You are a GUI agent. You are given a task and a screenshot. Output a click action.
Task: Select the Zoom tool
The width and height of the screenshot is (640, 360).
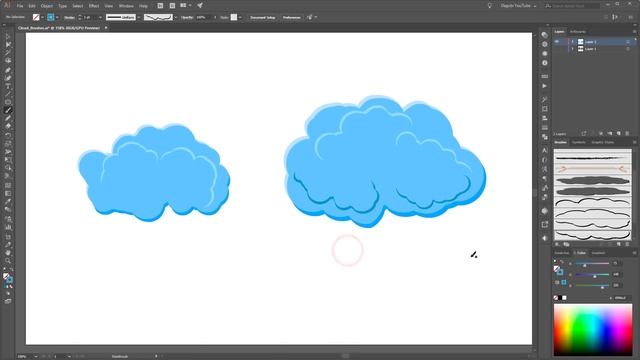click(8, 261)
